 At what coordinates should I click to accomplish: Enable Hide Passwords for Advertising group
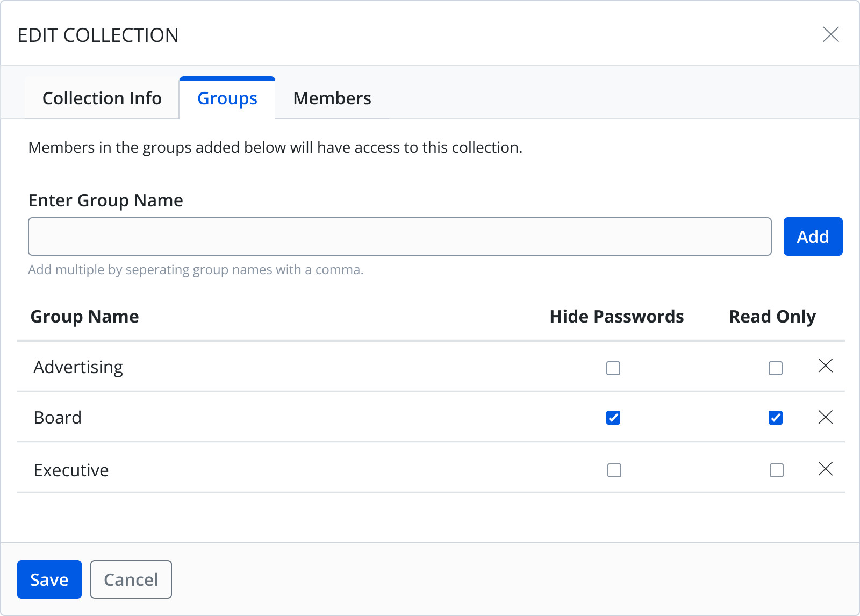point(613,368)
